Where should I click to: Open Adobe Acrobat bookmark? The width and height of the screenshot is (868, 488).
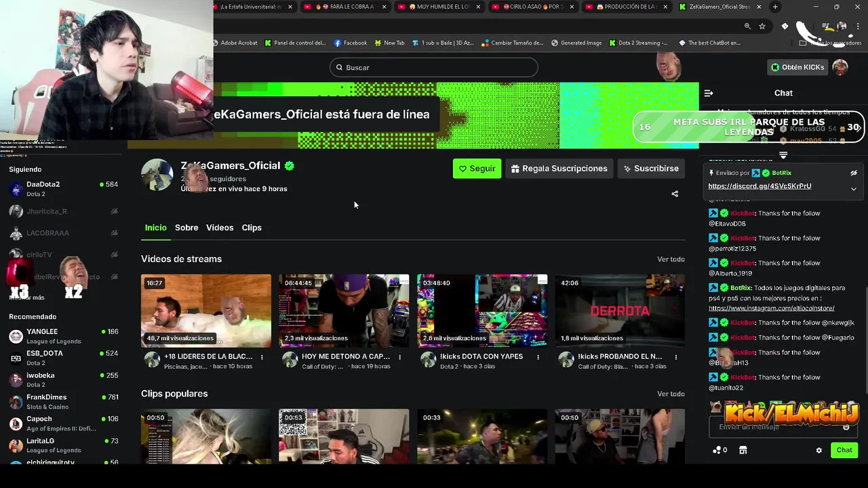pos(236,43)
